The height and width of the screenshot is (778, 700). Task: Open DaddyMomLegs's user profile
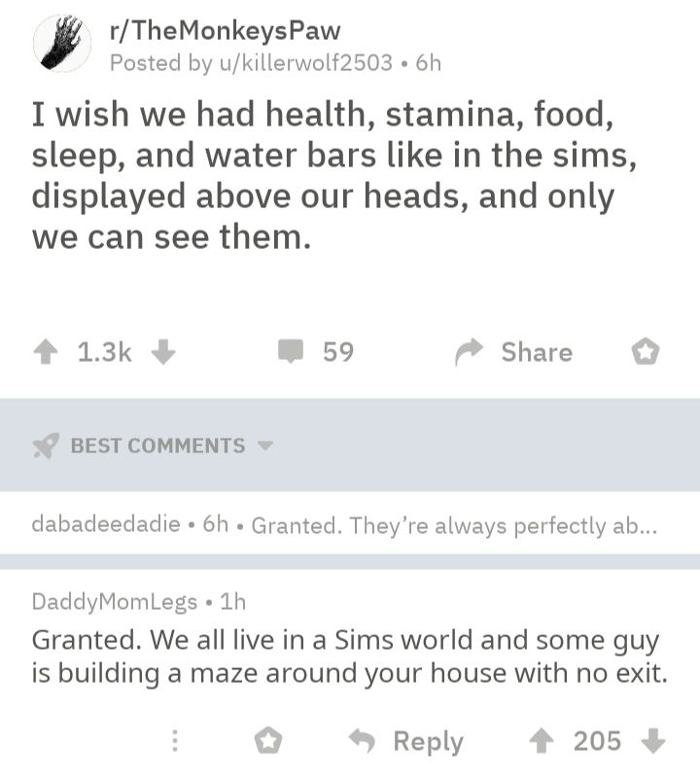point(114,600)
